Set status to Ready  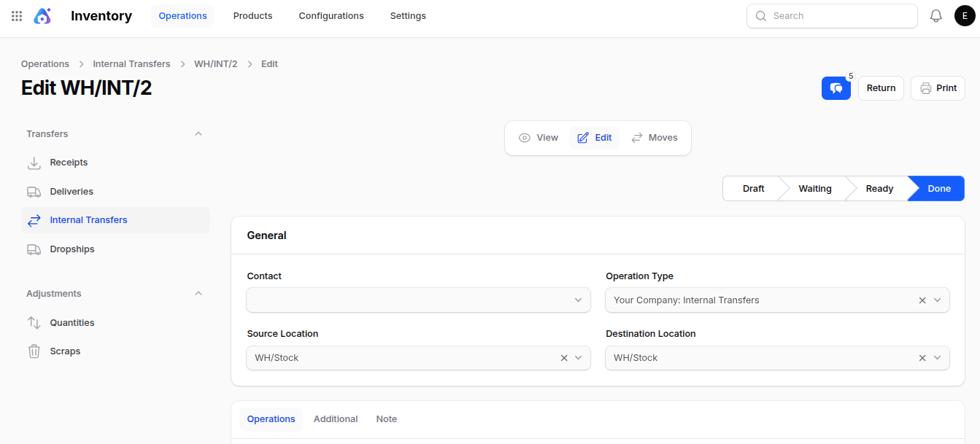click(879, 189)
